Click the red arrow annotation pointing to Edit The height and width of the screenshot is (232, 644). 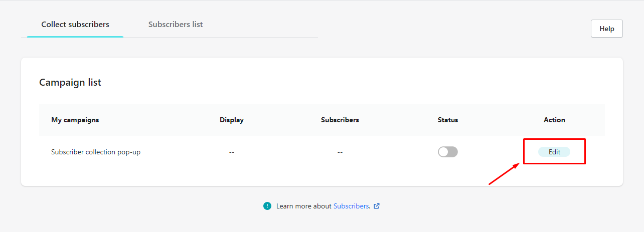tap(504, 173)
